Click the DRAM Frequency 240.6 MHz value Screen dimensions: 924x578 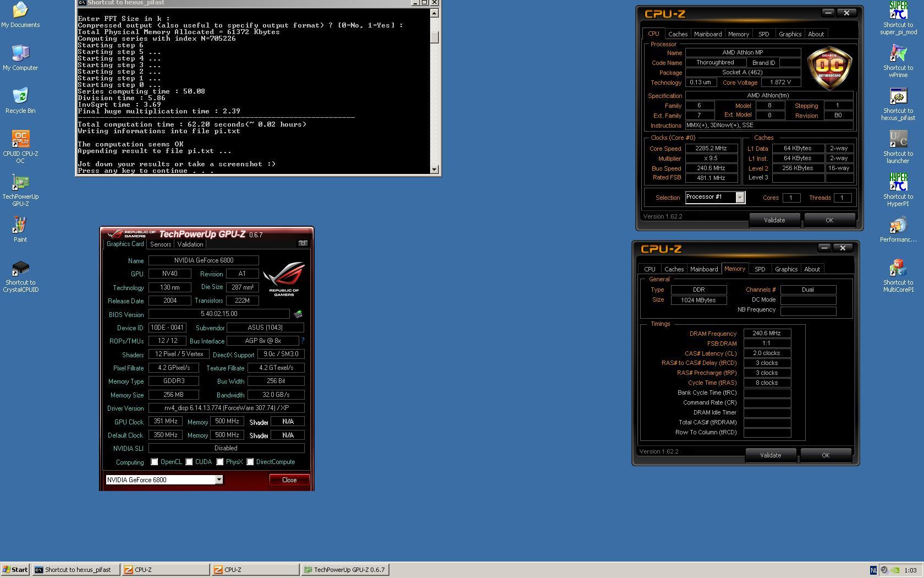point(767,334)
